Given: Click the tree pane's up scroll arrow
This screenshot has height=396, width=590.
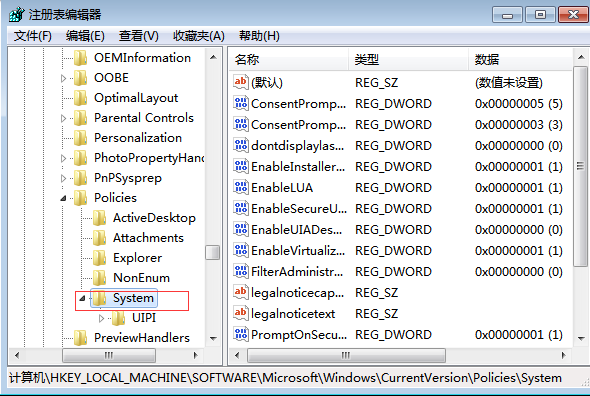Looking at the screenshot, I should pyautogui.click(x=213, y=57).
